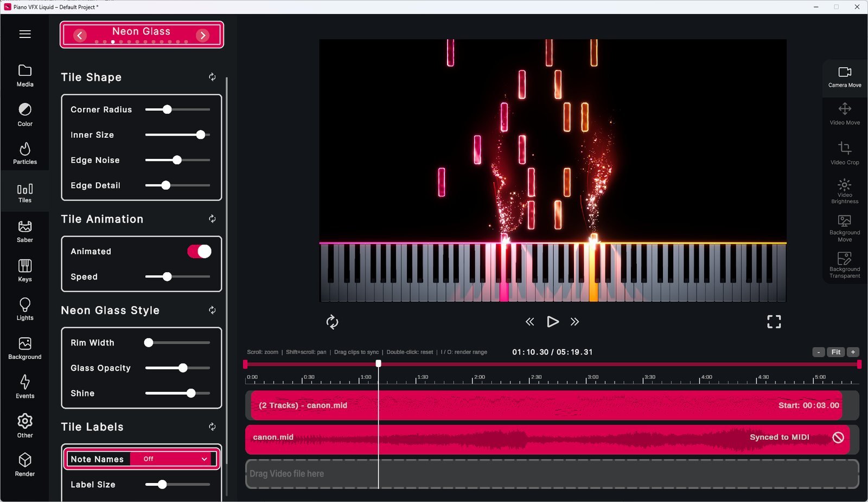The height and width of the screenshot is (502, 868).
Task: Open the Background panel
Action: pyautogui.click(x=25, y=349)
